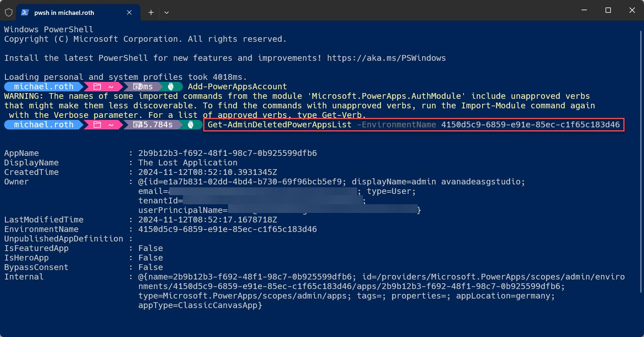Click the Get-AdminDeletedPowerAppsList command

coord(279,124)
